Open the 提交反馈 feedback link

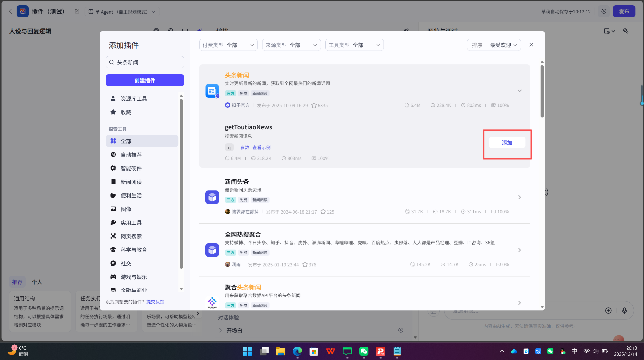point(155,301)
